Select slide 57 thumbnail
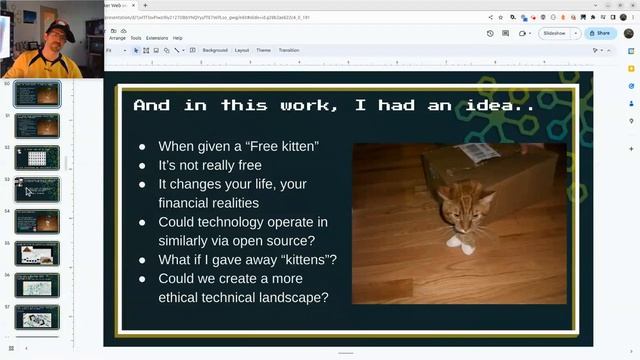Screen dimensions: 640x360 point(37,317)
